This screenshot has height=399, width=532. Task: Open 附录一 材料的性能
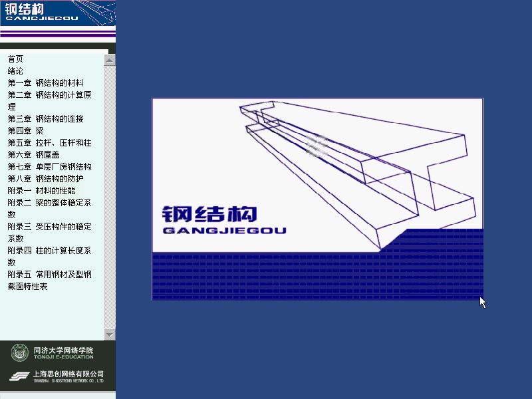(x=41, y=190)
